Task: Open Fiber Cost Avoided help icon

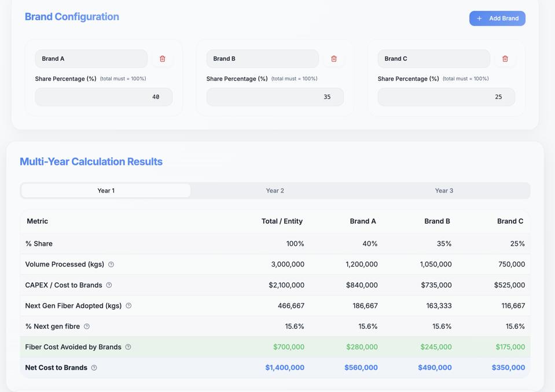Action: [128, 347]
